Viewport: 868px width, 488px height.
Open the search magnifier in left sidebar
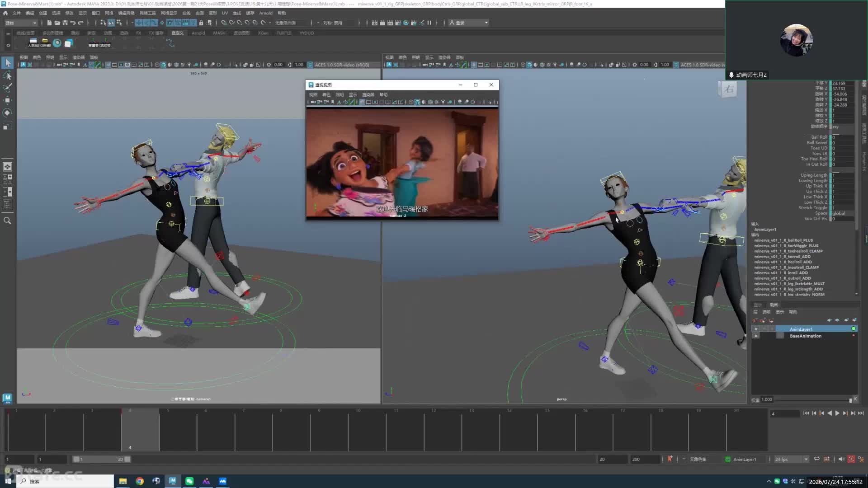click(x=7, y=221)
